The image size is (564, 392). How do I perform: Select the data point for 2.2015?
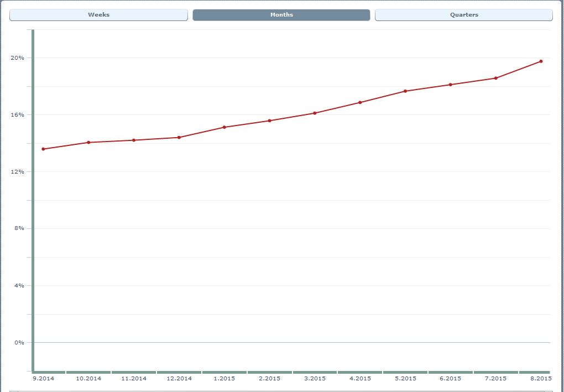(x=269, y=121)
